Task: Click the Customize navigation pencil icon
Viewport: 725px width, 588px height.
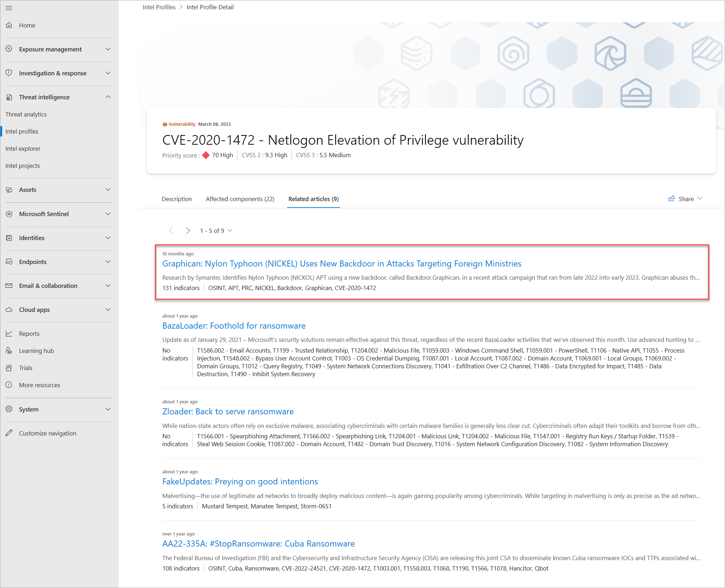Action: (9, 433)
